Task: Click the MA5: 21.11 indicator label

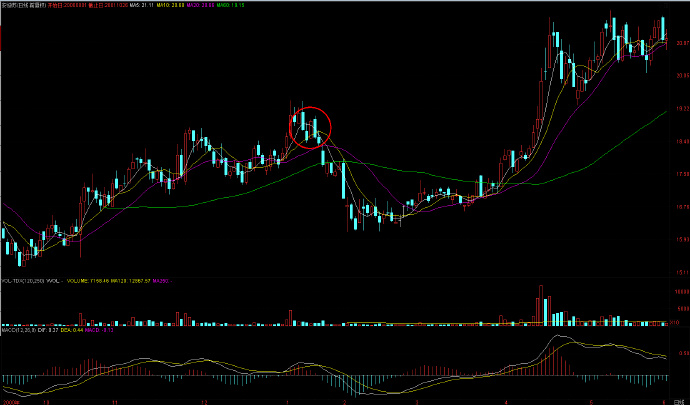Action: click(142, 5)
